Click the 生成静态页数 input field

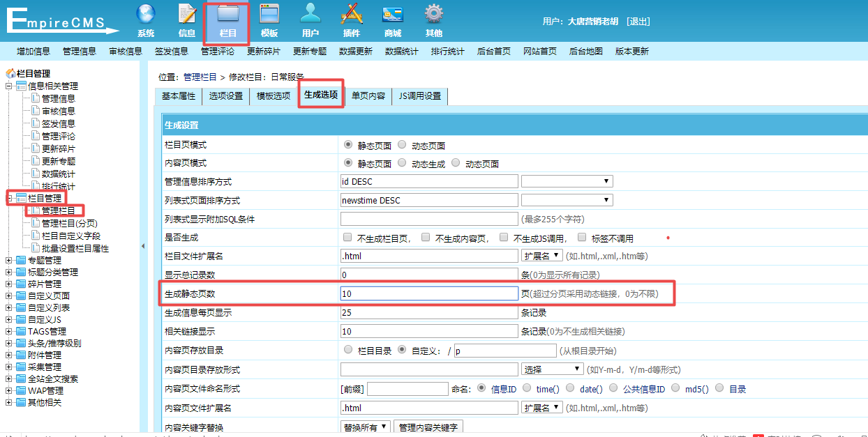(x=429, y=293)
